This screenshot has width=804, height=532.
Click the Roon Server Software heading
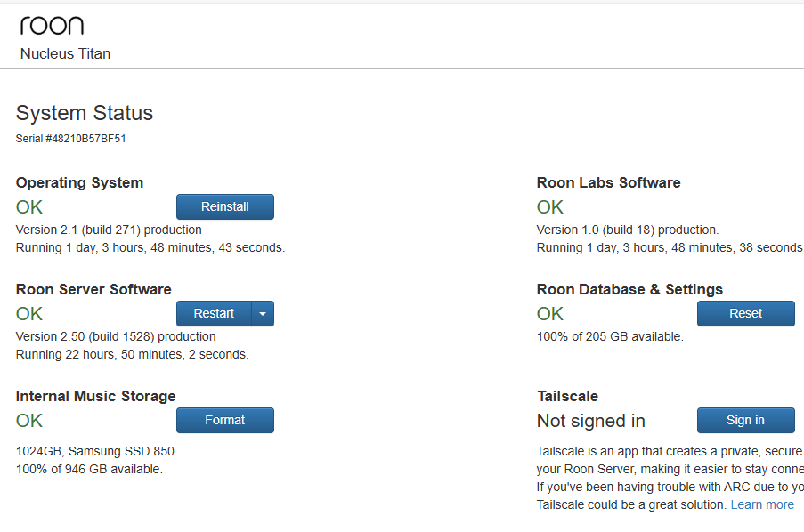point(93,289)
